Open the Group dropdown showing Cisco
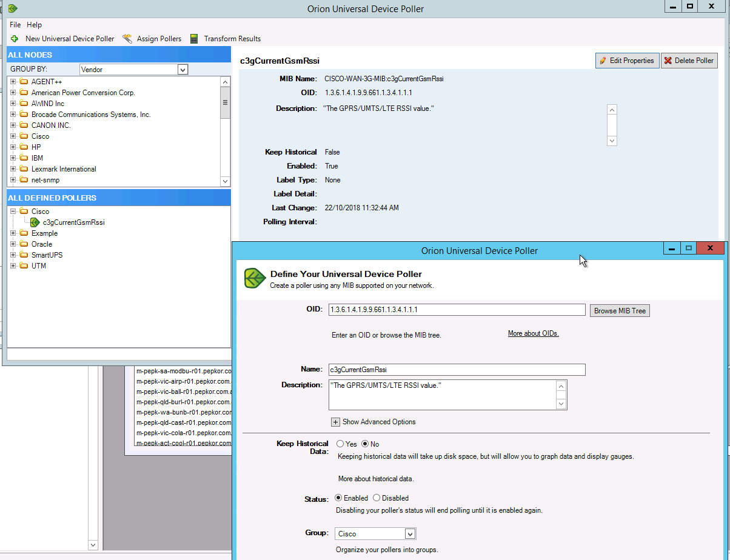 tap(410, 534)
